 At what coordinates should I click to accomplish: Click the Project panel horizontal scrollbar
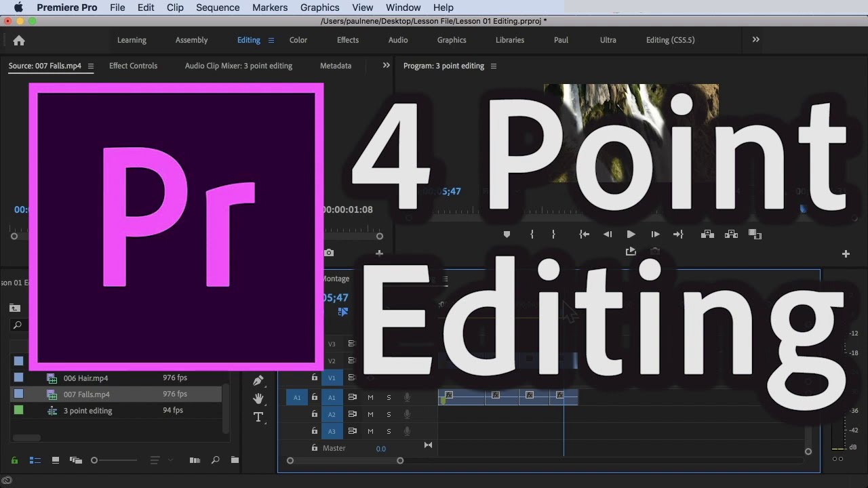coord(27,438)
